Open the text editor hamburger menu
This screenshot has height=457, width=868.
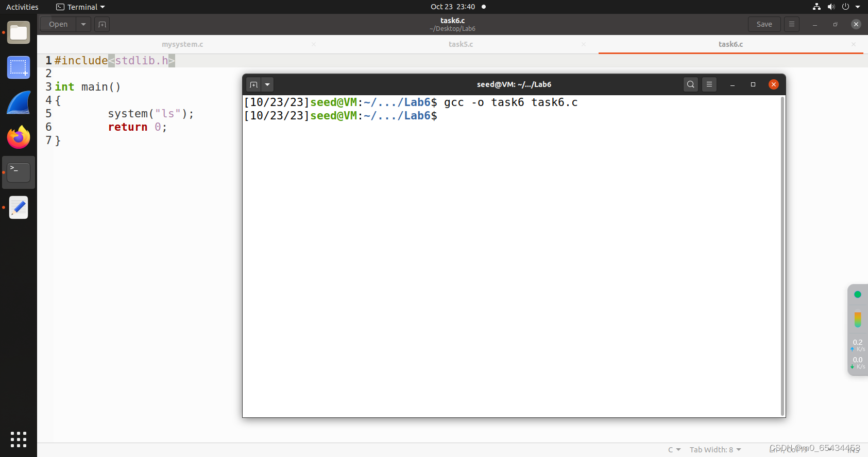pyautogui.click(x=792, y=24)
